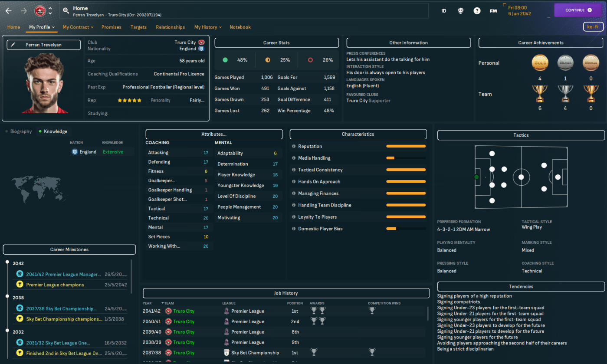
Task: Open the world globe icon
Action: coord(460,11)
